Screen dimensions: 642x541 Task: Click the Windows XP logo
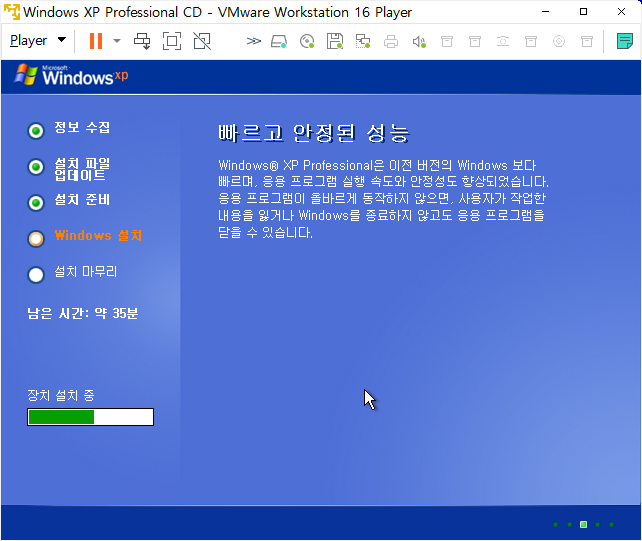click(71, 75)
